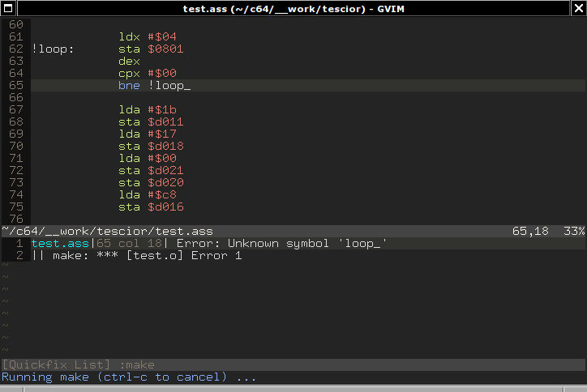Select quickfix line 'make: *** [test.o] Error 1'

click(x=147, y=255)
